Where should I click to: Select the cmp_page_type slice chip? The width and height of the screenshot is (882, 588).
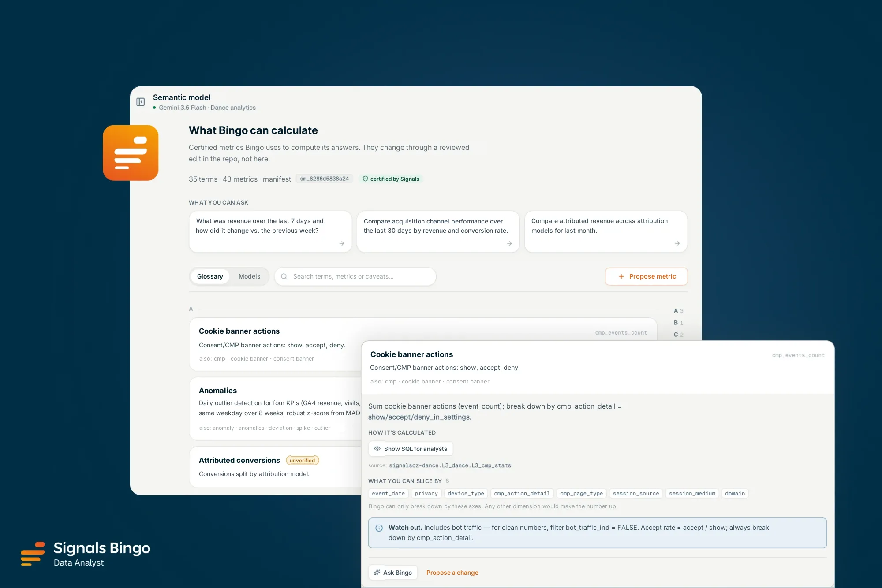coord(581,494)
